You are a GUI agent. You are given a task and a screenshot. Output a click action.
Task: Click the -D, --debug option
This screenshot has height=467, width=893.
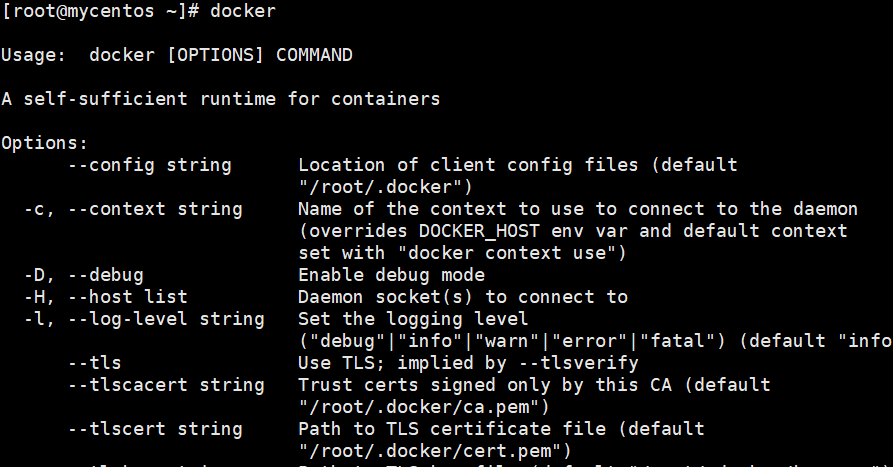[x=84, y=275]
